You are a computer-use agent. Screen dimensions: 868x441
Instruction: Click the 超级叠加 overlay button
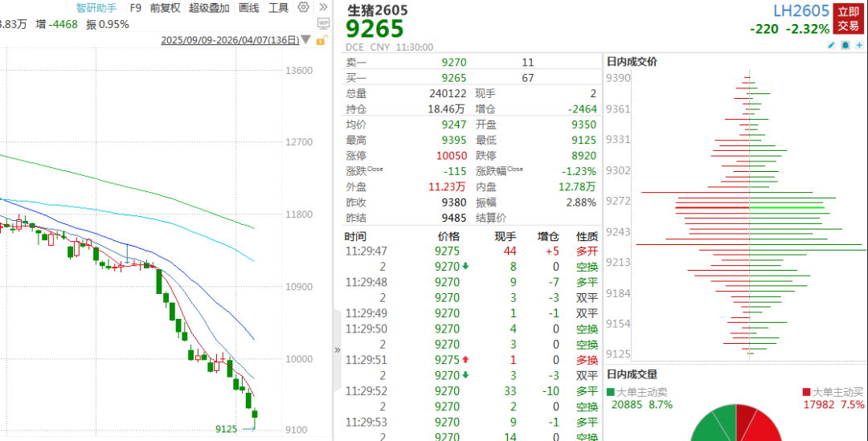pyautogui.click(x=209, y=8)
